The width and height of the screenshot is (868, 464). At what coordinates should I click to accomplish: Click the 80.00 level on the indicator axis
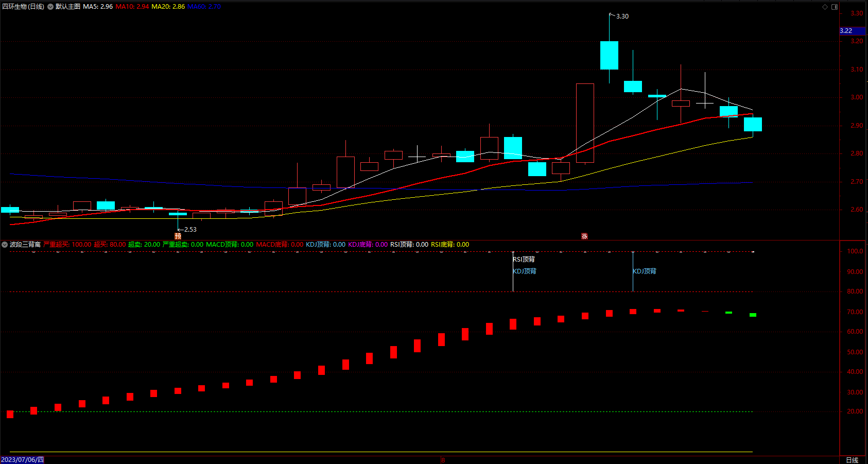point(855,291)
